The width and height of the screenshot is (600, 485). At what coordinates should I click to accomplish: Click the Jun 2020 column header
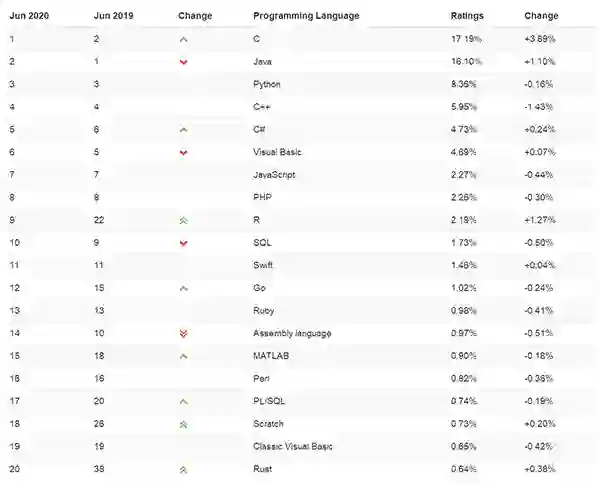click(31, 17)
